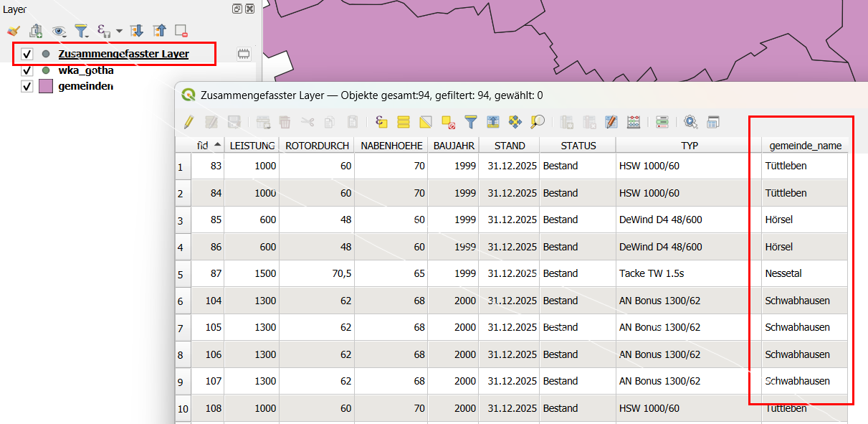The width and height of the screenshot is (868, 424).
Task: Expand all layers in the Layer panel
Action: click(x=137, y=31)
